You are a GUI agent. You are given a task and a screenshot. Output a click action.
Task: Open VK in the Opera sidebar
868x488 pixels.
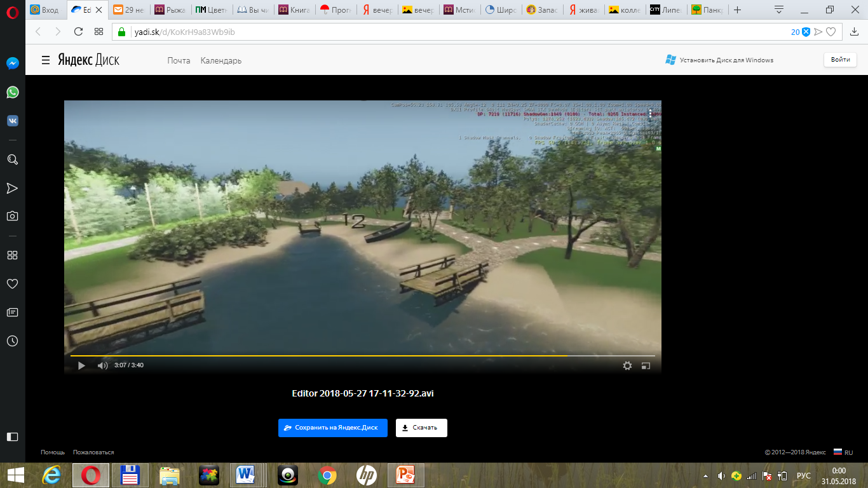12,121
